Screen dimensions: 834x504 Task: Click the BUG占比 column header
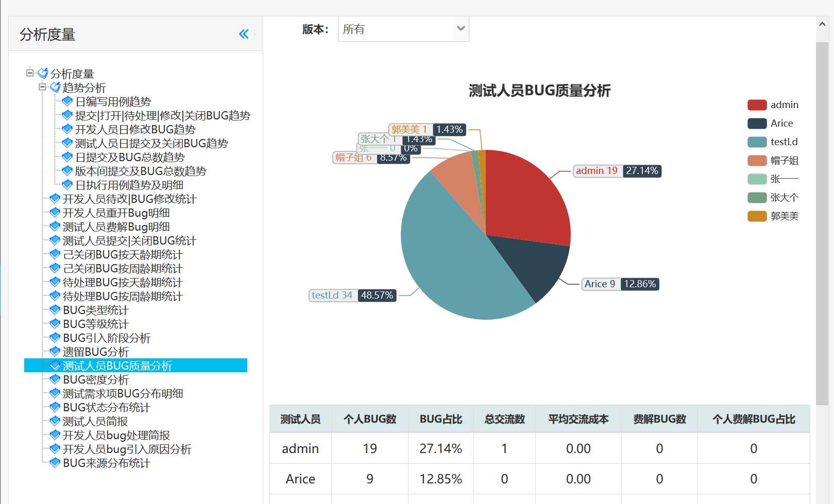click(441, 419)
